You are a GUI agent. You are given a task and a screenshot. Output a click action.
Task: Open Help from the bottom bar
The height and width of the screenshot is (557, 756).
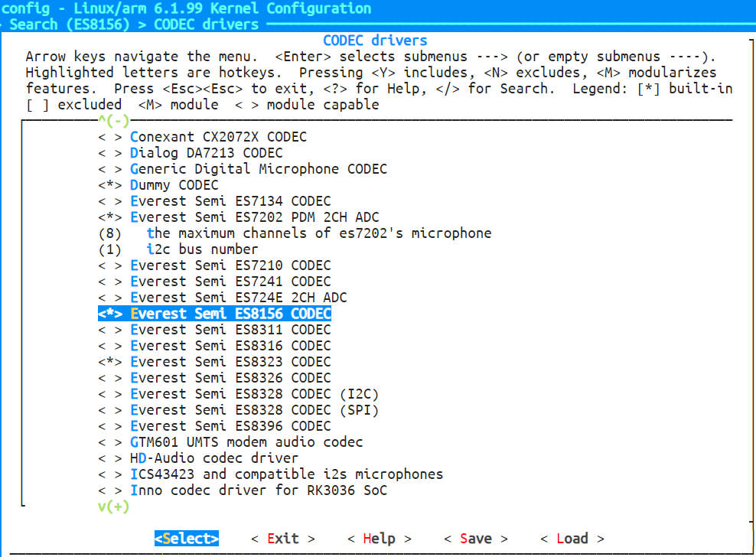(379, 539)
